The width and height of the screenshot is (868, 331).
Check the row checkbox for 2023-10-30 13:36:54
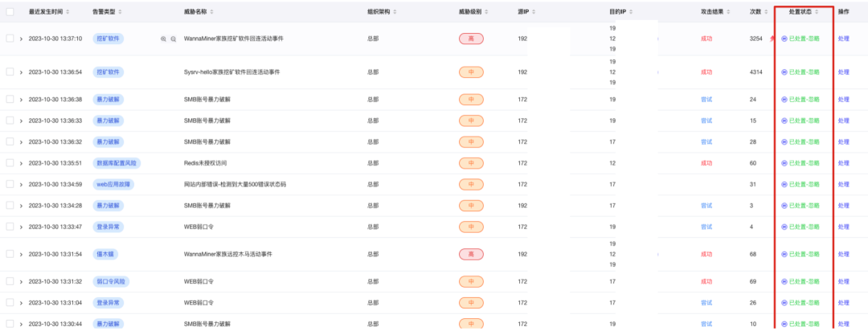point(10,72)
